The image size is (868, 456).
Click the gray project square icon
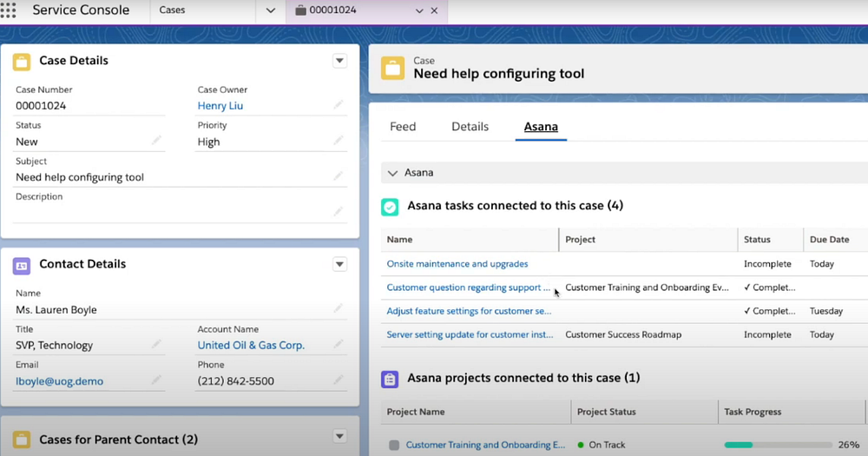393,445
